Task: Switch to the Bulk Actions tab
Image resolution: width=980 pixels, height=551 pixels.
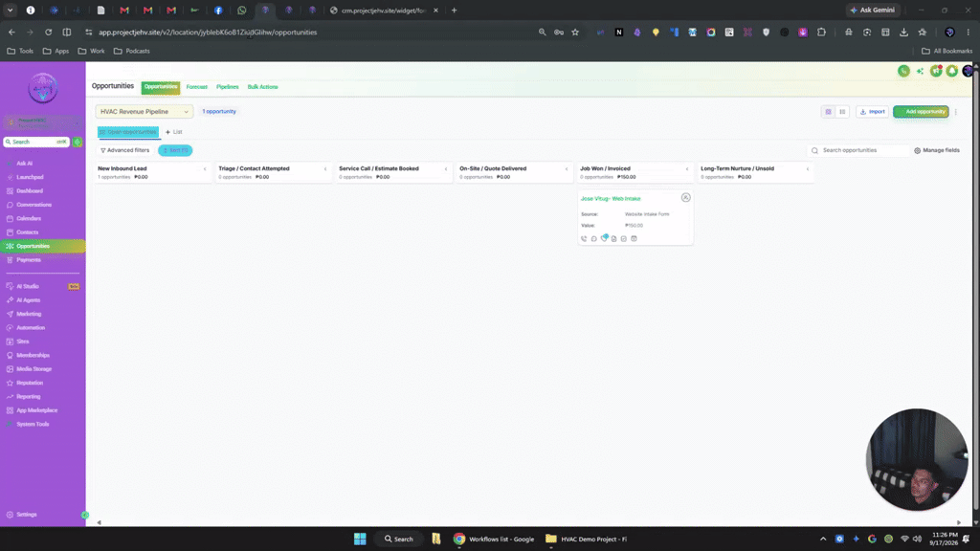Action: [x=262, y=87]
